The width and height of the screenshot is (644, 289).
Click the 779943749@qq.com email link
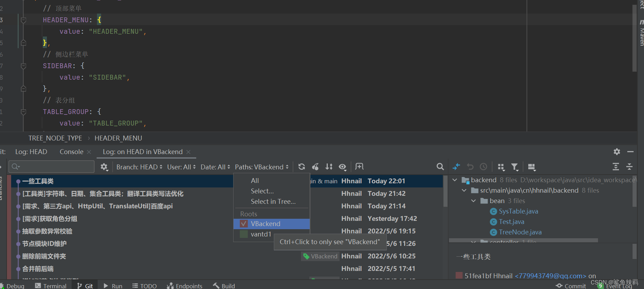(x=551, y=276)
